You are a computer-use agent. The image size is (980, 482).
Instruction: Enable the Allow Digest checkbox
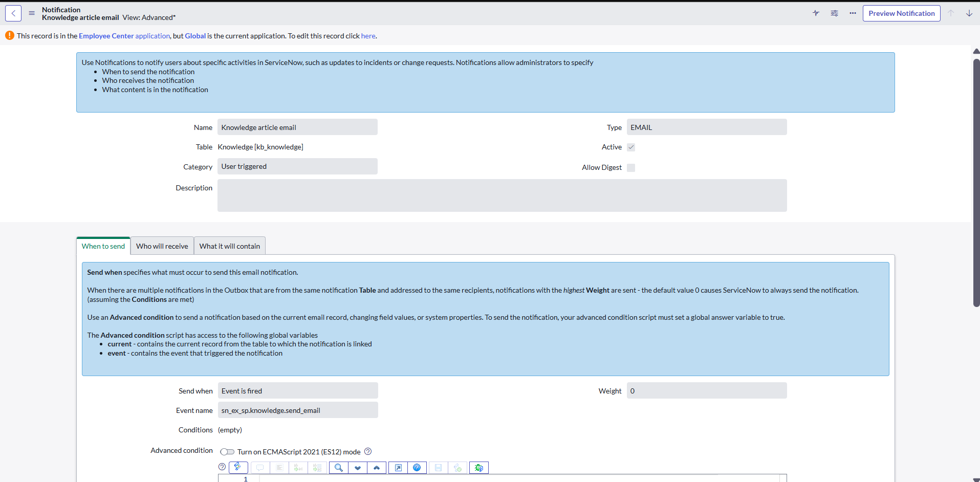[631, 168]
